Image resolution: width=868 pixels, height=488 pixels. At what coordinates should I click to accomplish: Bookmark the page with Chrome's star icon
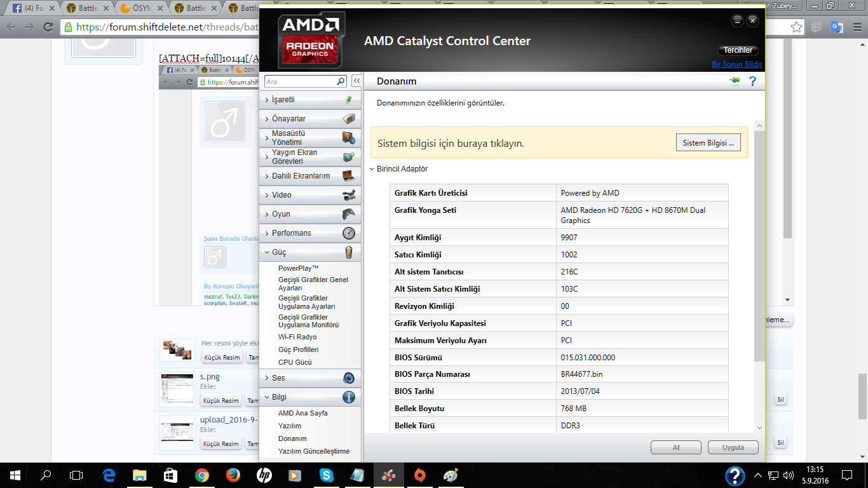[796, 27]
